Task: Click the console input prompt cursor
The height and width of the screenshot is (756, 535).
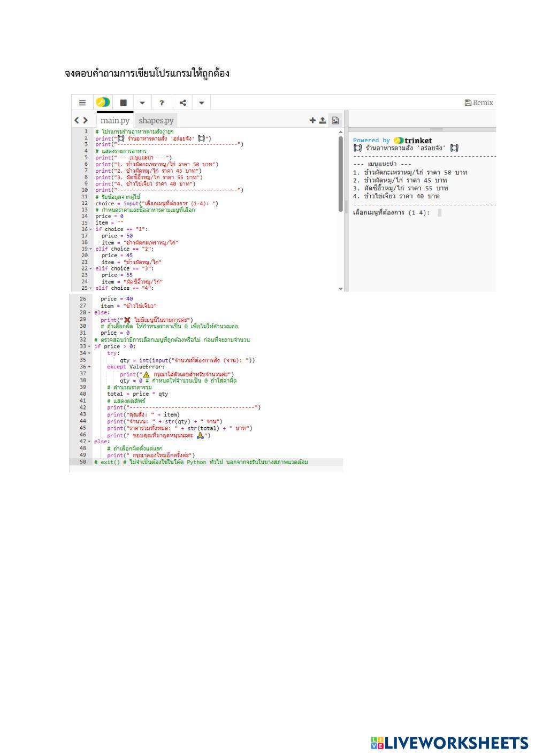Action: coord(439,213)
